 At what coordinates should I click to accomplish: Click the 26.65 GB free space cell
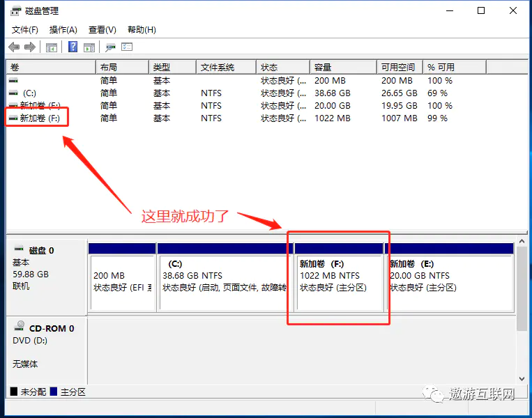399,93
